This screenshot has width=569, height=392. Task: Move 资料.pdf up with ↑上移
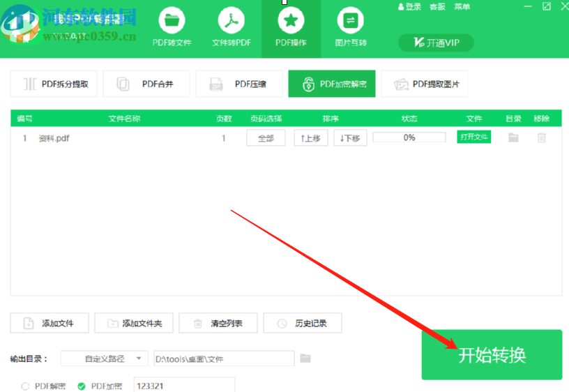point(310,138)
